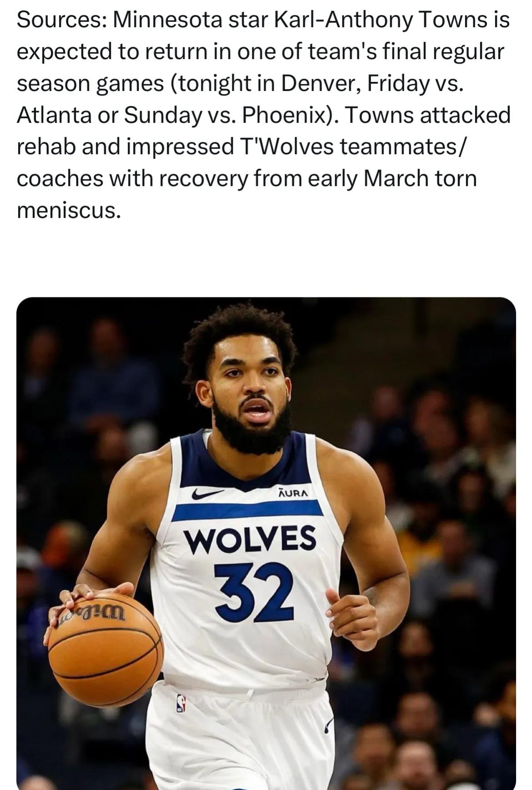This screenshot has width=532, height=790.
Task: Click the NBA logo on the shorts
Action: [x=181, y=704]
